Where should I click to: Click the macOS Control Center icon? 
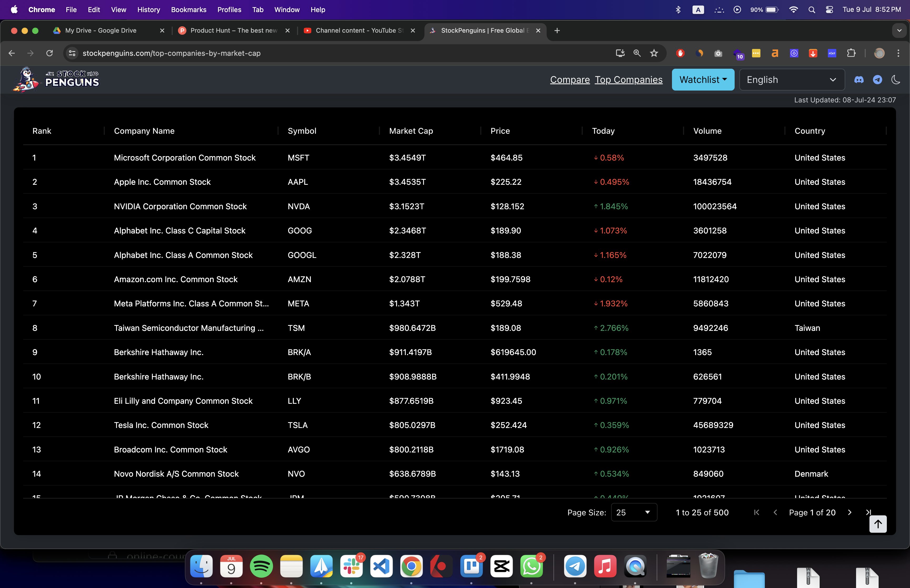coord(829,9)
